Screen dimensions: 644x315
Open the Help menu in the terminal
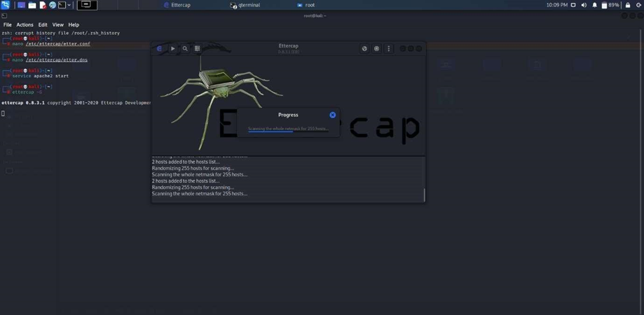click(74, 24)
